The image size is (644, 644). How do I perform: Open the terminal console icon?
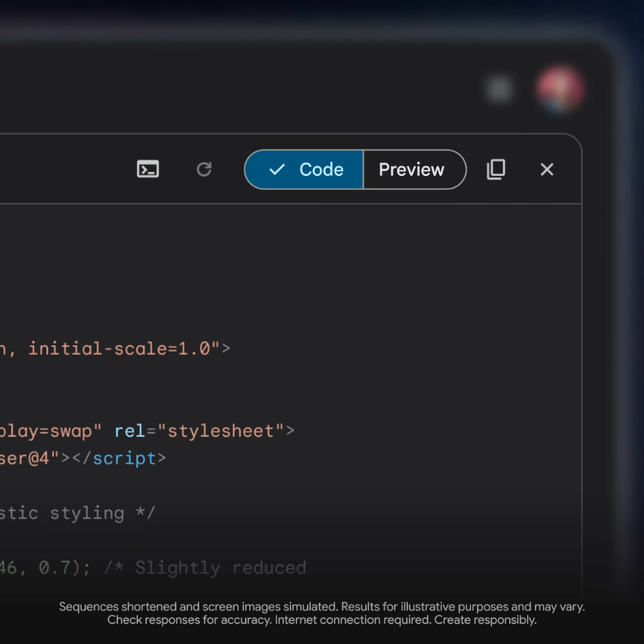(148, 169)
